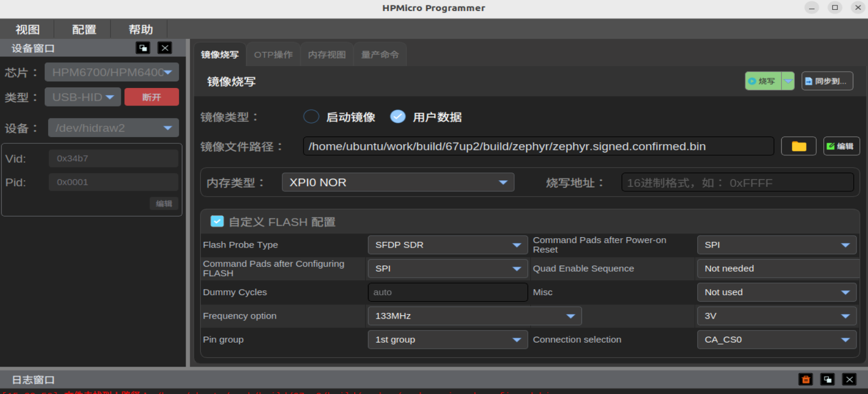The image size is (868, 394).
Task: Expand Flash Probe Type SFDP SDR dropdown
Action: point(448,245)
